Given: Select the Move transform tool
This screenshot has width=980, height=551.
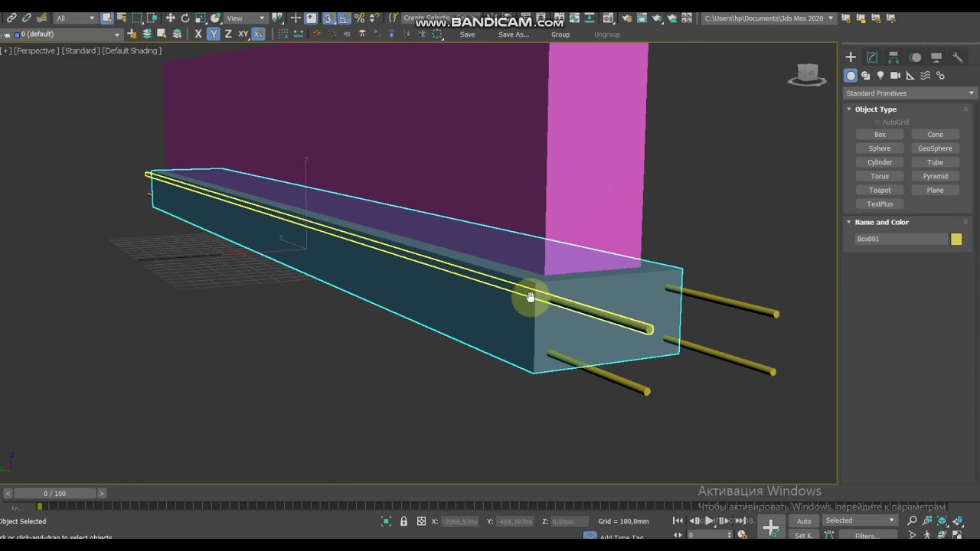Looking at the screenshot, I should pos(170,18).
